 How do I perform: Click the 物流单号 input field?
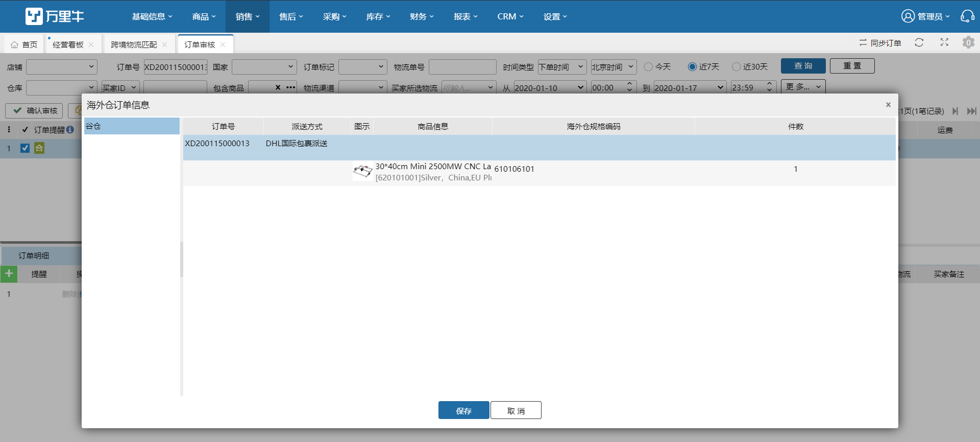(x=462, y=67)
